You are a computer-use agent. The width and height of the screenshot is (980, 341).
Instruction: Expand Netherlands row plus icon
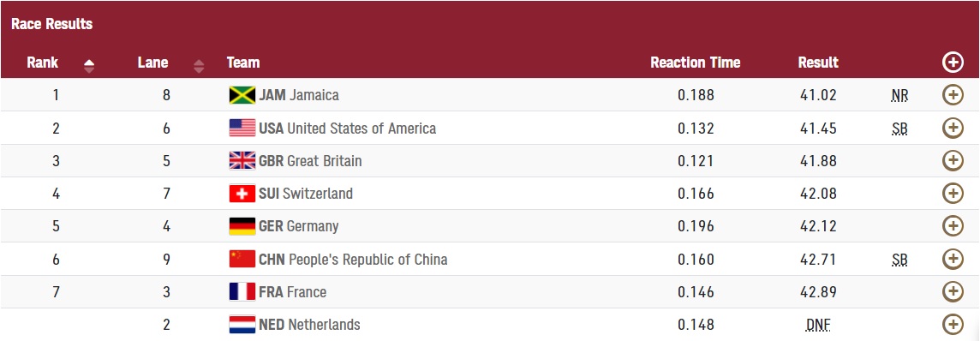pyautogui.click(x=952, y=324)
